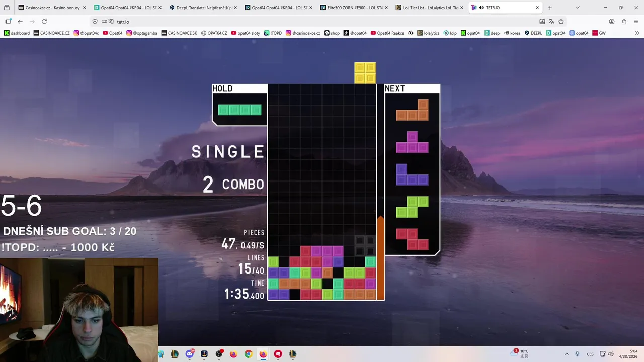Open the workspaces icon beside the back arrow
Viewport: 644px width, 362px height.
8,22
